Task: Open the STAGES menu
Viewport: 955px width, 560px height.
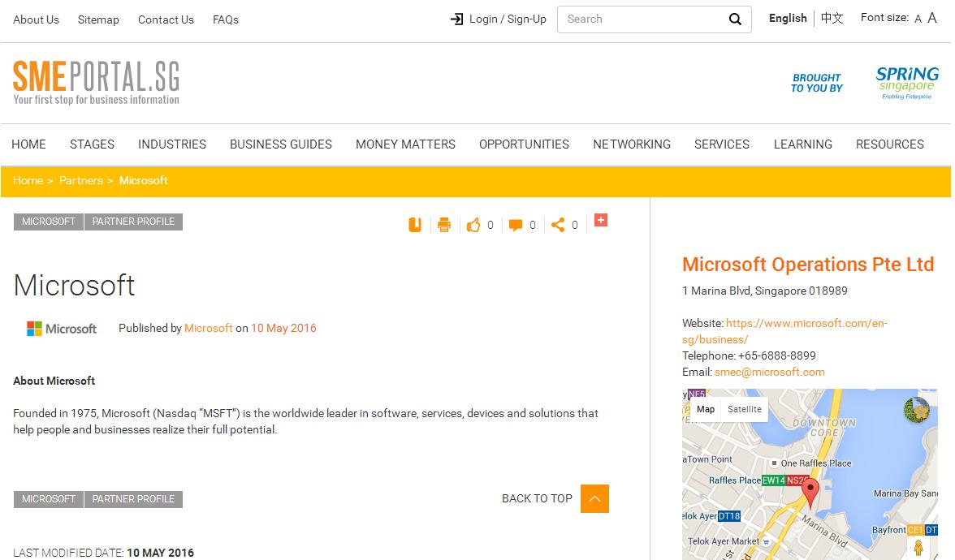Action: [92, 144]
